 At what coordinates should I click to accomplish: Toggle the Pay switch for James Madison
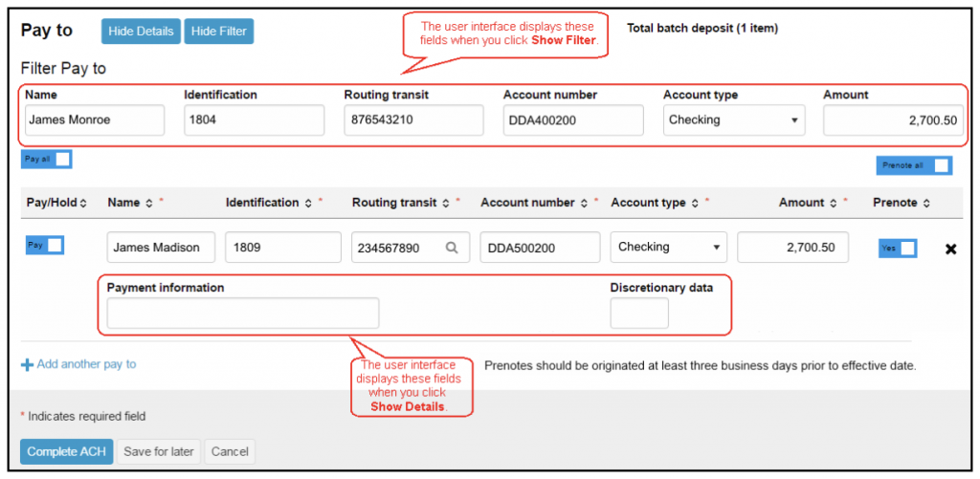point(45,246)
